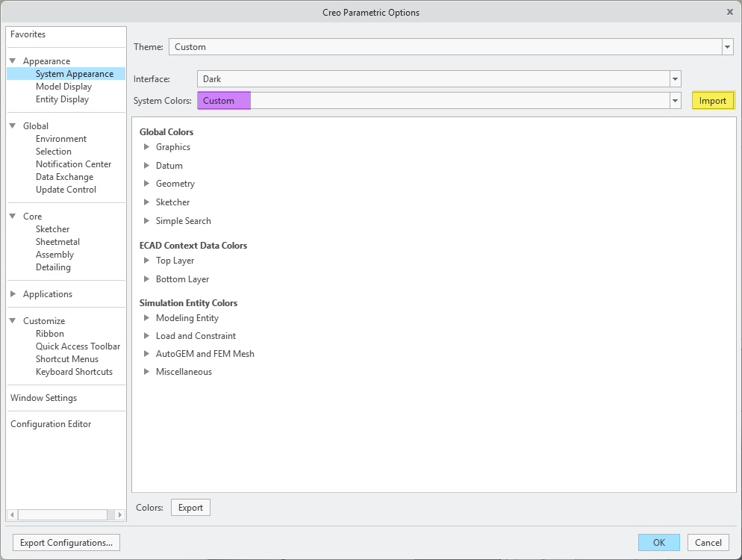The image size is (742, 560).
Task: Collapse the Appearance section in the sidebar
Action: (x=12, y=61)
